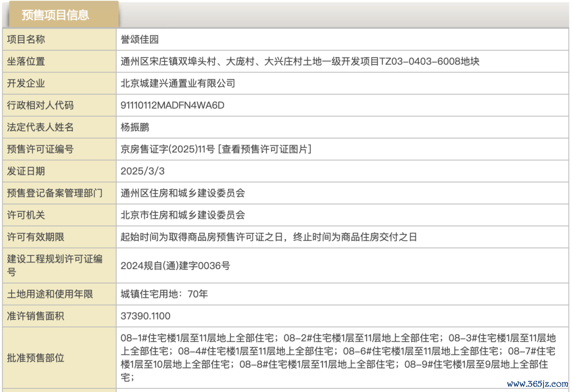This screenshot has height=392, width=572.
Task: Select the 土地用途和使用年限 label
Action: pyautogui.click(x=50, y=294)
